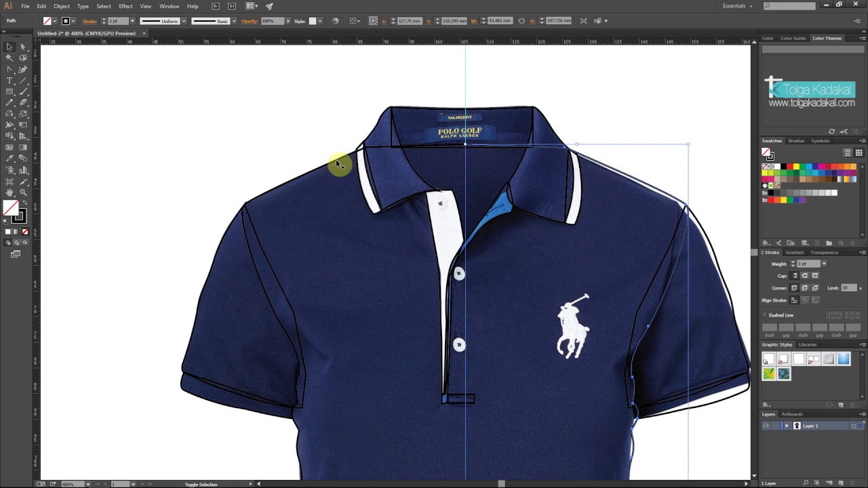Open the Window menu

pos(169,6)
